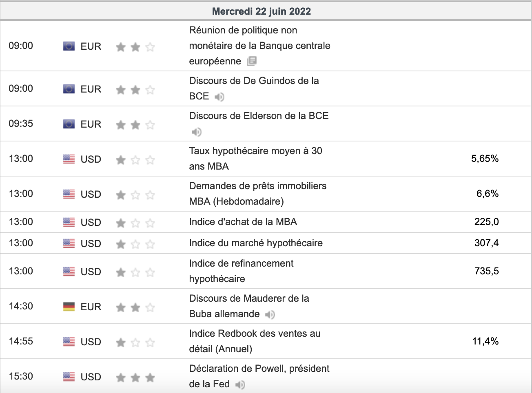Click the Mercredi 22 juin 2022 date header
Viewport: 532px width, 393px height.
[x=262, y=11]
